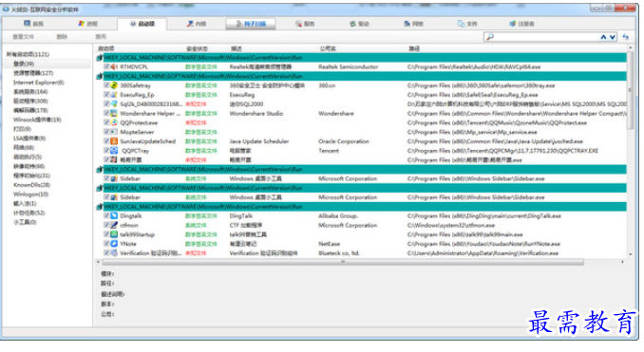644x352 pixels.
Task: Select 登录(39) in the sidebar
Action: click(24, 64)
